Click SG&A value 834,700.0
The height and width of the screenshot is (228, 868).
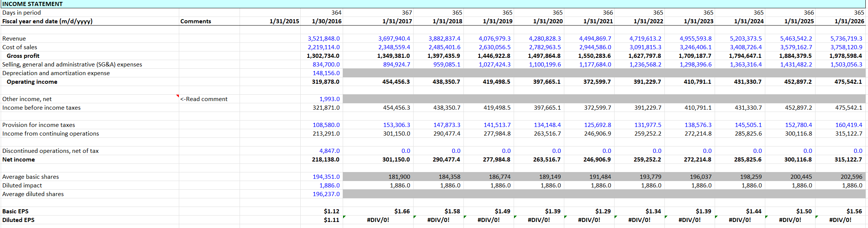click(326, 64)
